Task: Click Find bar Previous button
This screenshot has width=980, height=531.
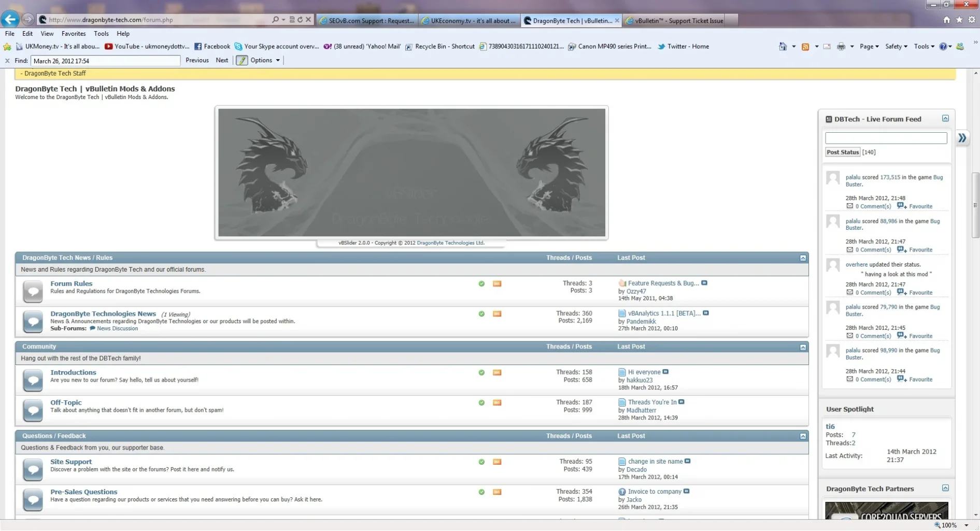Action: [197, 61]
